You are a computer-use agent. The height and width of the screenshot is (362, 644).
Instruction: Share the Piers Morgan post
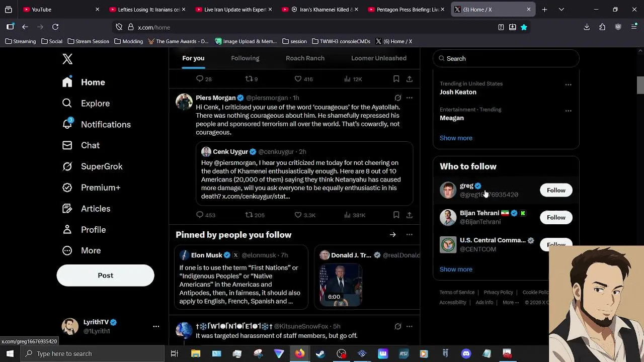410,215
